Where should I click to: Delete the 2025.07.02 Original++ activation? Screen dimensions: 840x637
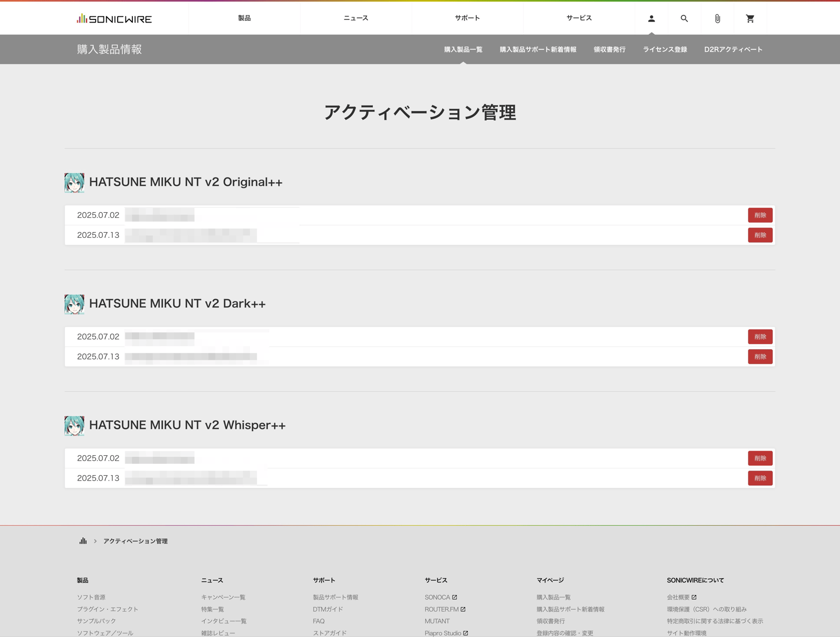pyautogui.click(x=760, y=215)
